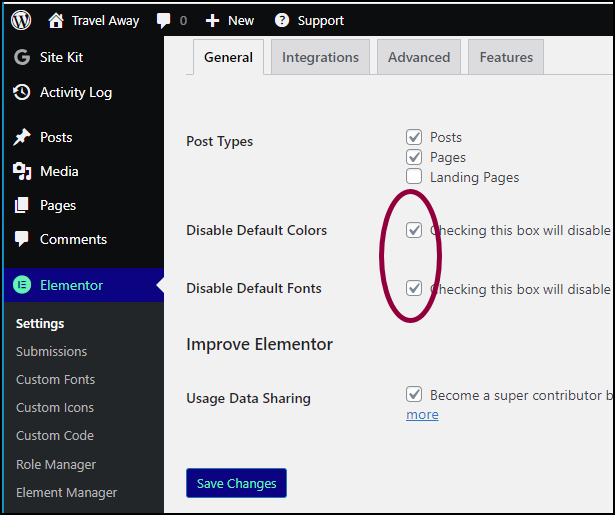Image resolution: width=615 pixels, height=515 pixels.
Task: Click the Save Changes button
Action: pos(237,483)
